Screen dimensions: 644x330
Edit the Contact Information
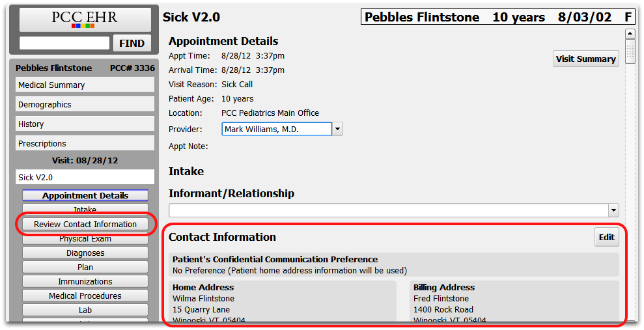607,237
